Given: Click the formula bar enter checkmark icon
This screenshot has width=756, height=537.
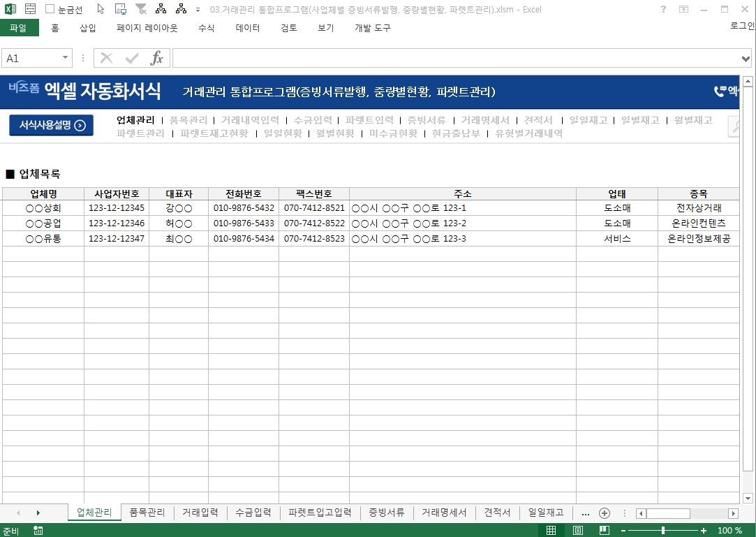Looking at the screenshot, I should (x=132, y=59).
